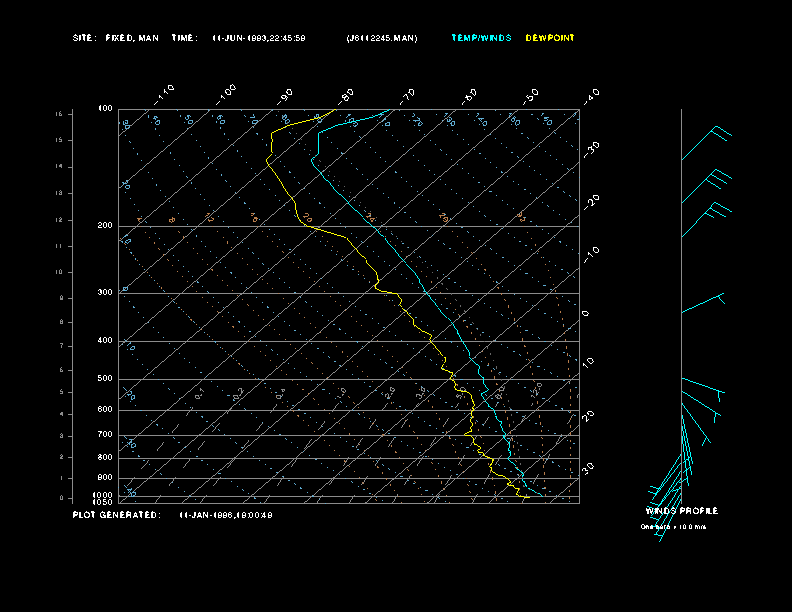Click the wind barb at 300 hPa level
The image size is (792, 612).
coord(702,304)
